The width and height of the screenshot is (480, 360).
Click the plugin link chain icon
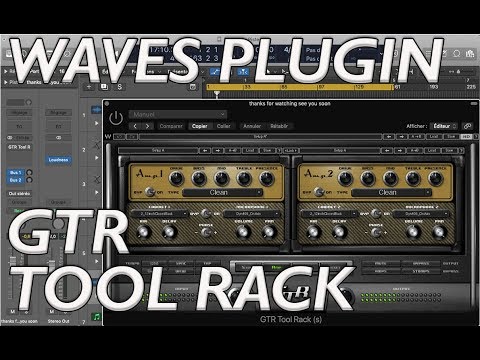coord(468,126)
